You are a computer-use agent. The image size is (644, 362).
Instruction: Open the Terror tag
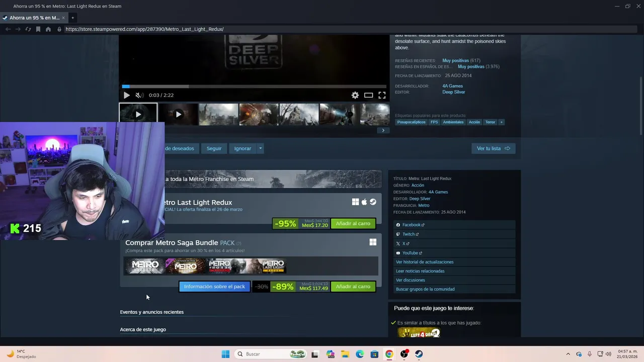coord(491,122)
